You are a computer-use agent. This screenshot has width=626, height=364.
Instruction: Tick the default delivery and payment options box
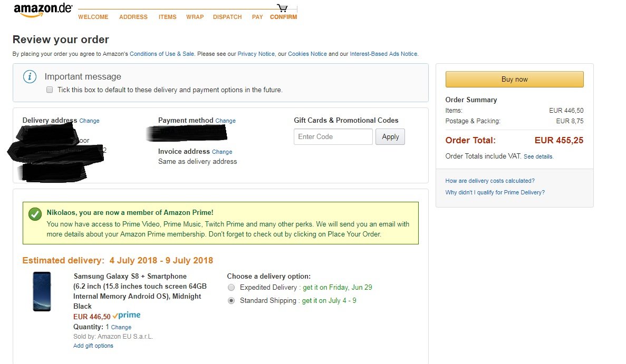(x=50, y=90)
